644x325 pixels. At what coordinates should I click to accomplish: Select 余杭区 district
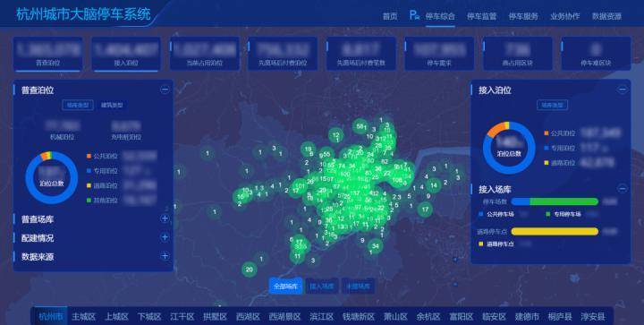tap(428, 317)
